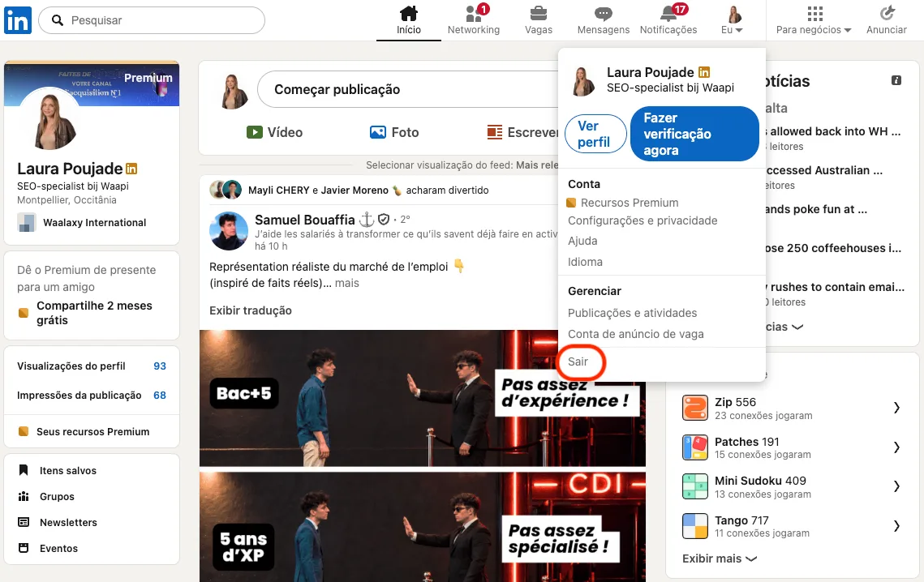
Task: Open the Anunciar icon in top bar
Action: point(887,13)
